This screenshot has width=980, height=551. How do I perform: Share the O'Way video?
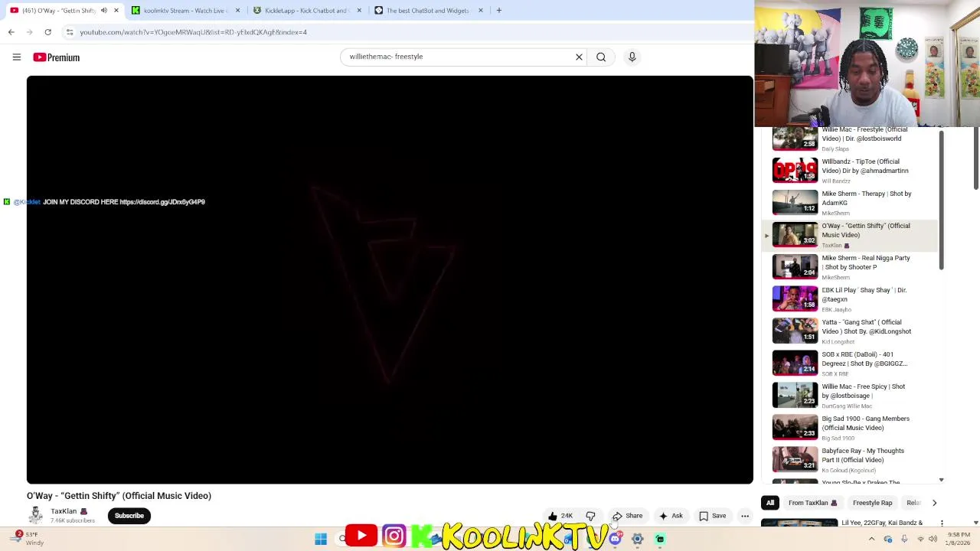pyautogui.click(x=627, y=516)
